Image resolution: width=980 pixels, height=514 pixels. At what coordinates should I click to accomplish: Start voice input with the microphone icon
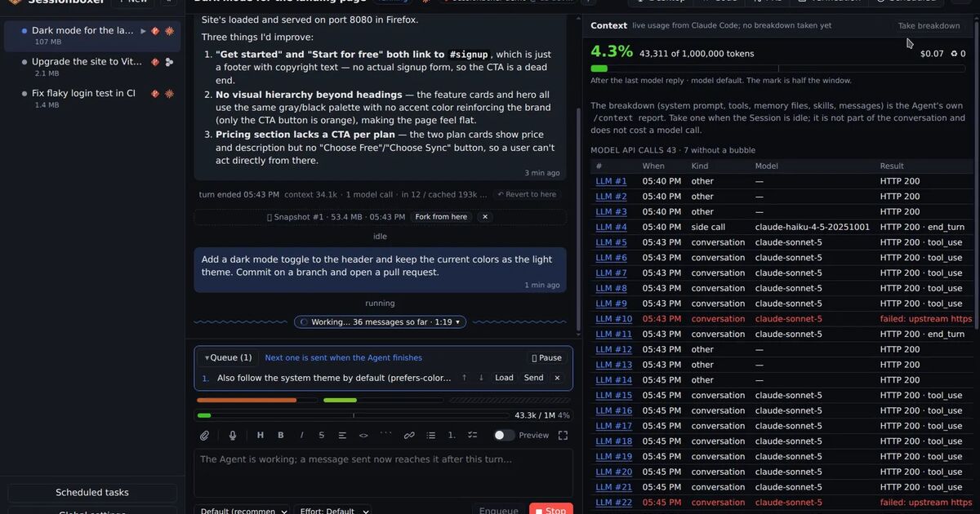(233, 436)
